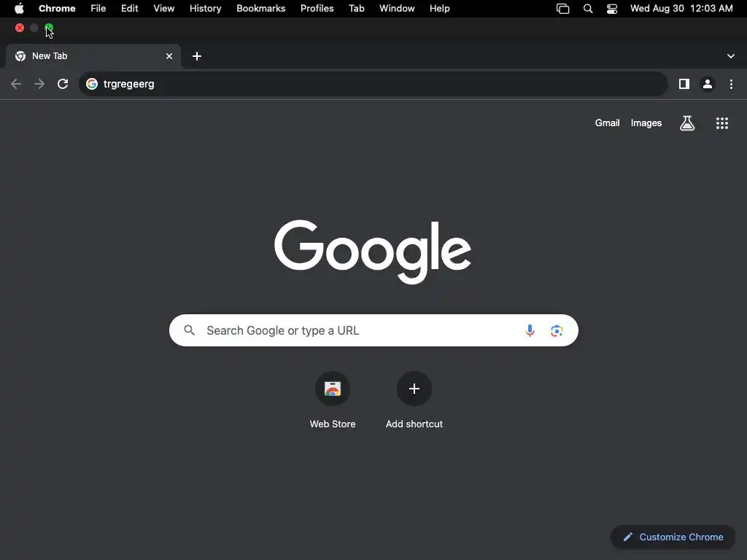This screenshot has height=560, width=747.
Task: Click the pencil icon on Customize Chrome
Action: [628, 537]
